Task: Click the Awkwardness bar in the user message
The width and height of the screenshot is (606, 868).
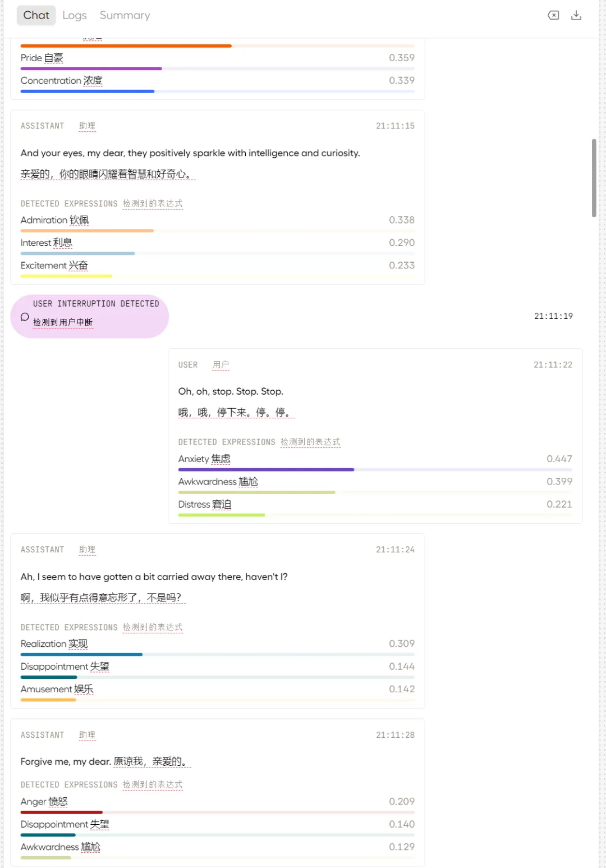Action: click(375, 492)
